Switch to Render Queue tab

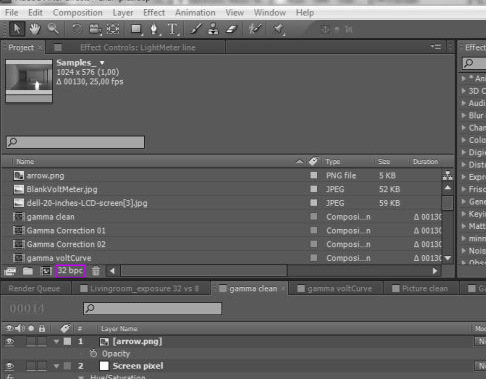(34, 289)
